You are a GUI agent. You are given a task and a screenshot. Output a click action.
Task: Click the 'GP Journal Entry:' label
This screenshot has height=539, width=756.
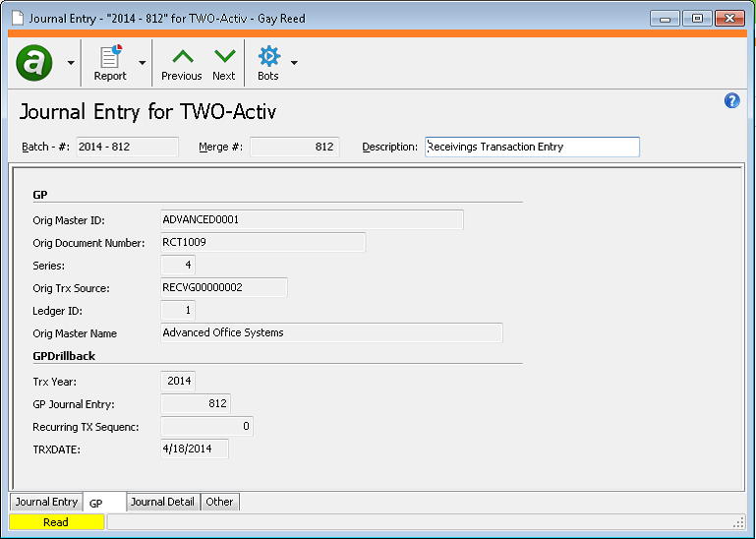point(74,404)
